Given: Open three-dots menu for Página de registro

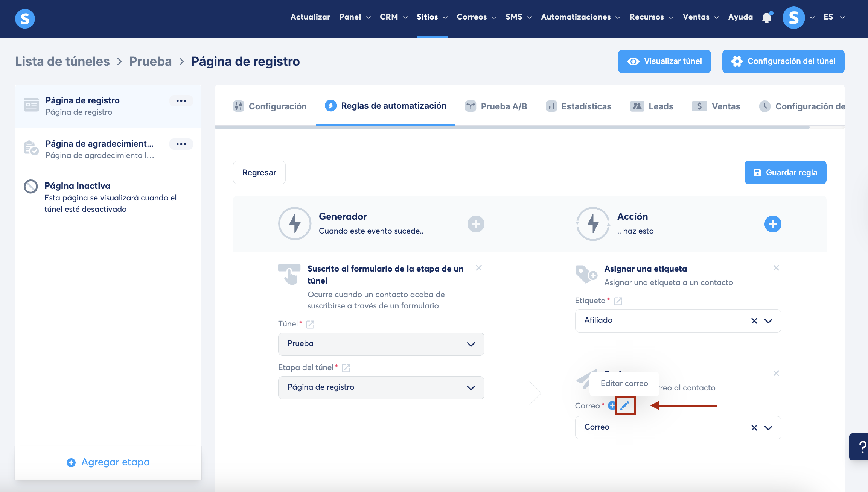Looking at the screenshot, I should click(x=181, y=101).
